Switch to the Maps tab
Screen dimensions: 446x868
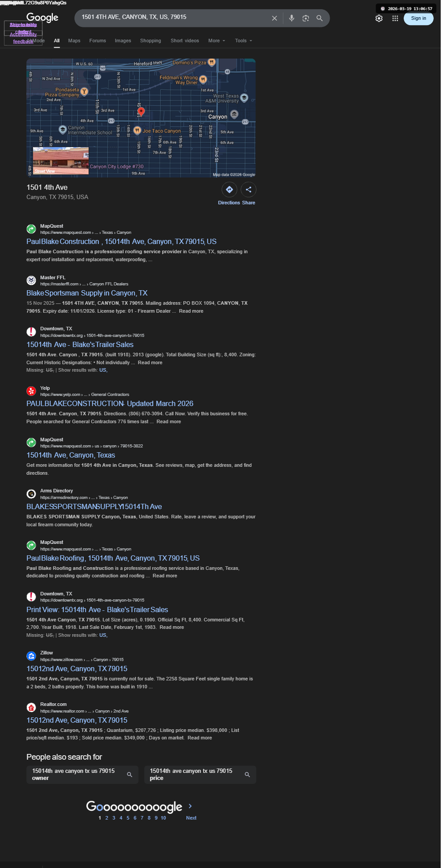click(x=74, y=41)
